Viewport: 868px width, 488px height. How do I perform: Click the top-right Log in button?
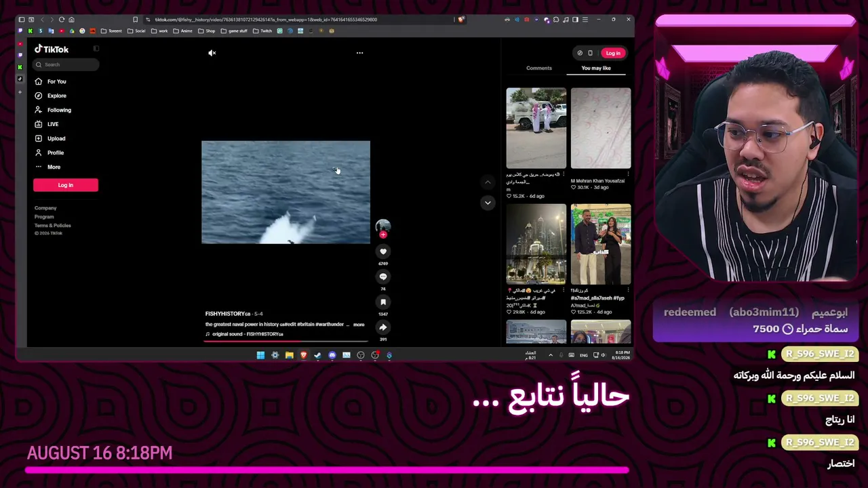(613, 53)
